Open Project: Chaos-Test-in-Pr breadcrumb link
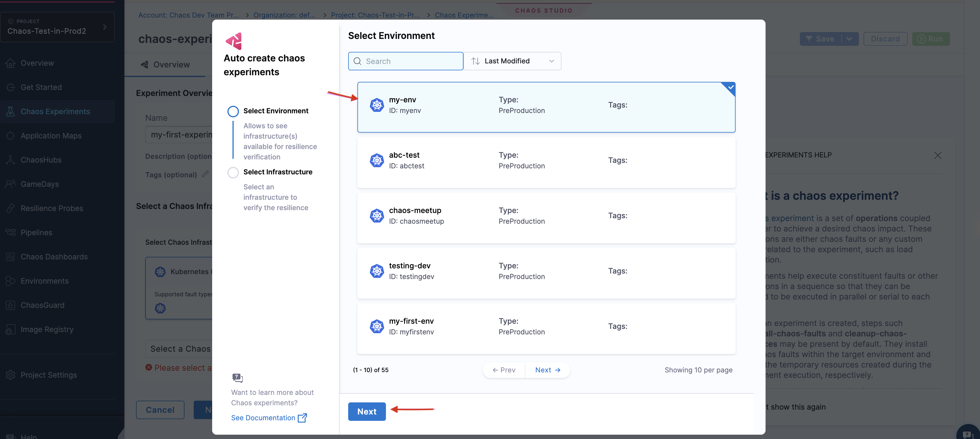Viewport: 980px width, 439px height. 375,15
